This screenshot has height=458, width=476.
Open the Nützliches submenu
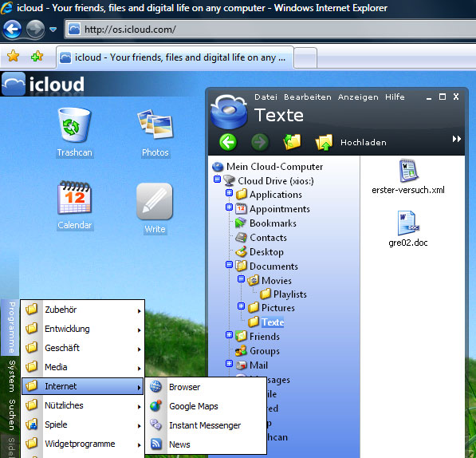(83, 405)
